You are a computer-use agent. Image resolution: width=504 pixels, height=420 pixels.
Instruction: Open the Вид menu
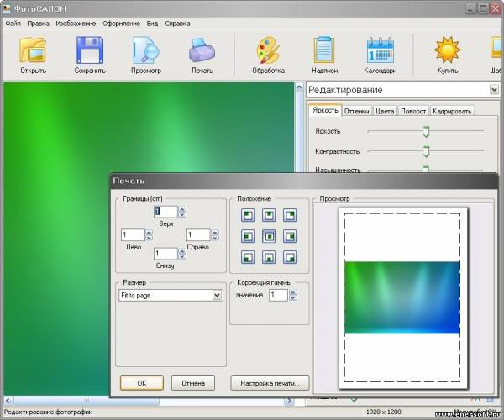152,24
